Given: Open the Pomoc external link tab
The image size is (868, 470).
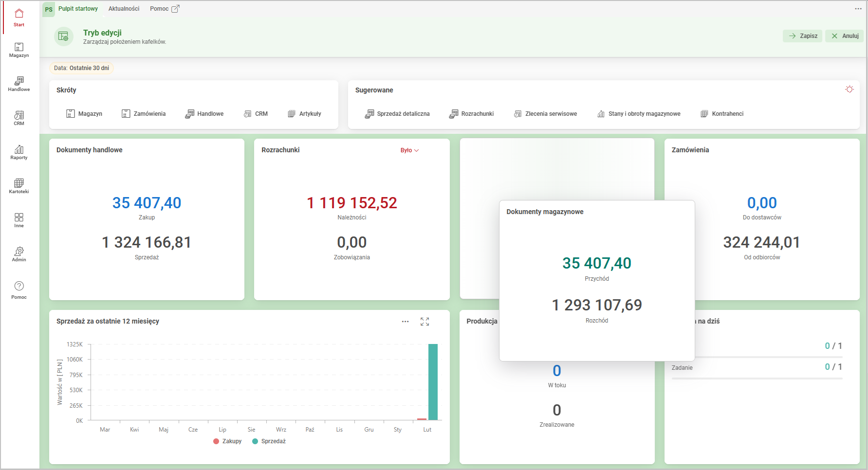Looking at the screenshot, I should point(164,9).
